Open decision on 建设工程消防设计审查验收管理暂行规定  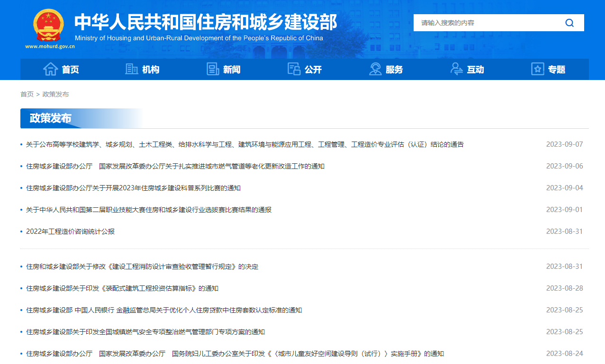142,266
